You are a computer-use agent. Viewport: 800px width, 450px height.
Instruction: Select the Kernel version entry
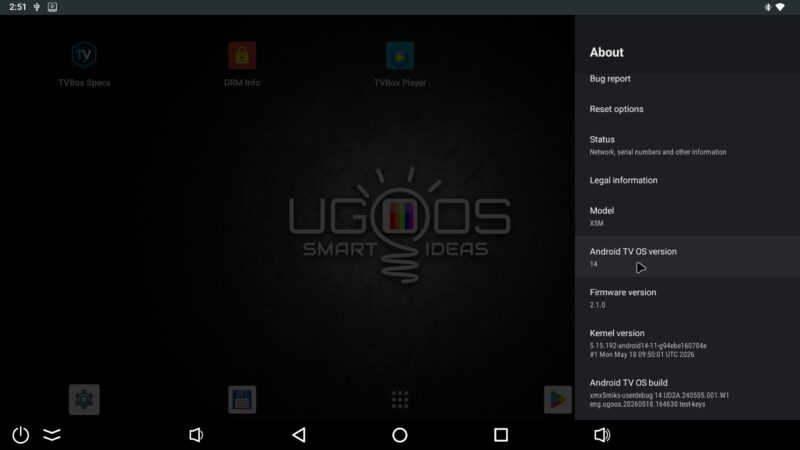point(687,343)
